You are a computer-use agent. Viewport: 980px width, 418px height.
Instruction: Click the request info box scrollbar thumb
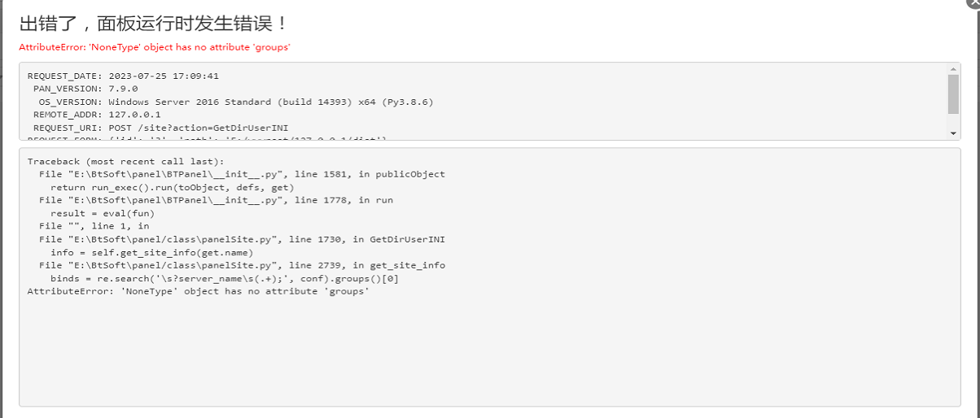954,94
